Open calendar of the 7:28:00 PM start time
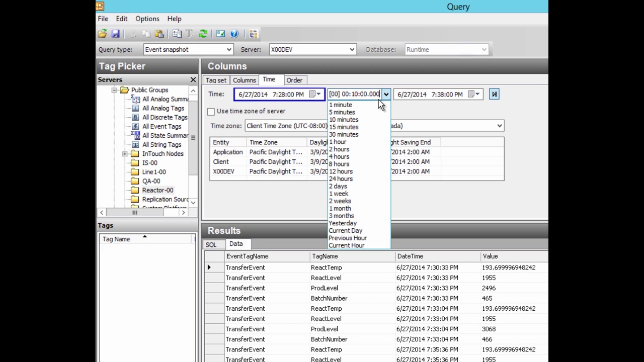644x362 pixels. 312,94
